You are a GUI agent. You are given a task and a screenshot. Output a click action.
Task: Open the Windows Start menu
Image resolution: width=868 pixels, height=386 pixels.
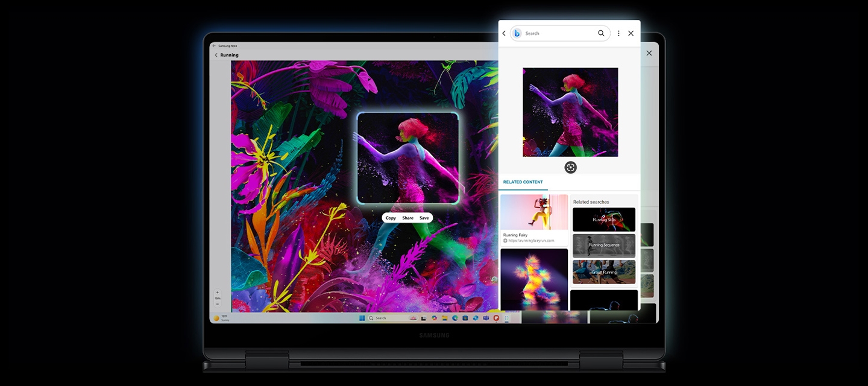(362, 318)
